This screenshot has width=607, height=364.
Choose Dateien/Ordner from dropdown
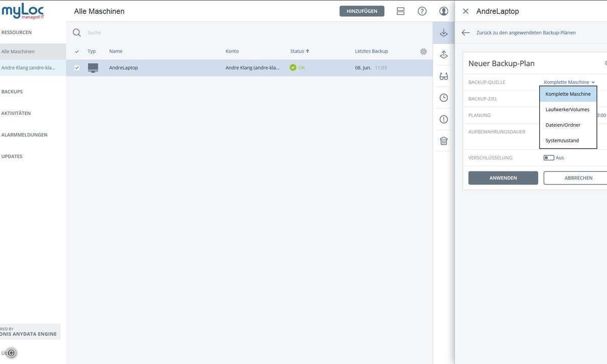click(568, 125)
